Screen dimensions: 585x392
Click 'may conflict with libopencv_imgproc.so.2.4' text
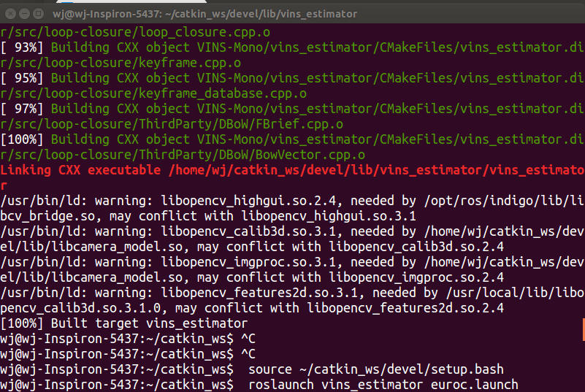[x=351, y=277]
